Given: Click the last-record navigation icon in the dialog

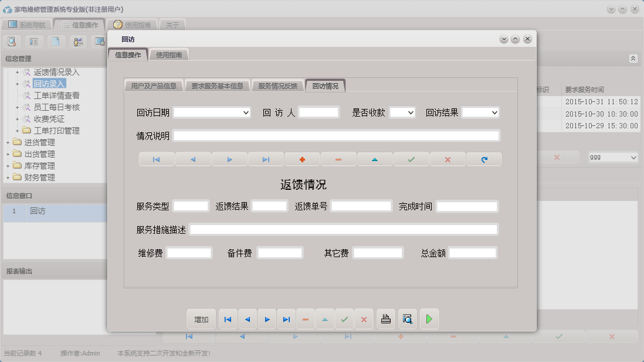Looking at the screenshot, I should coord(287,319).
